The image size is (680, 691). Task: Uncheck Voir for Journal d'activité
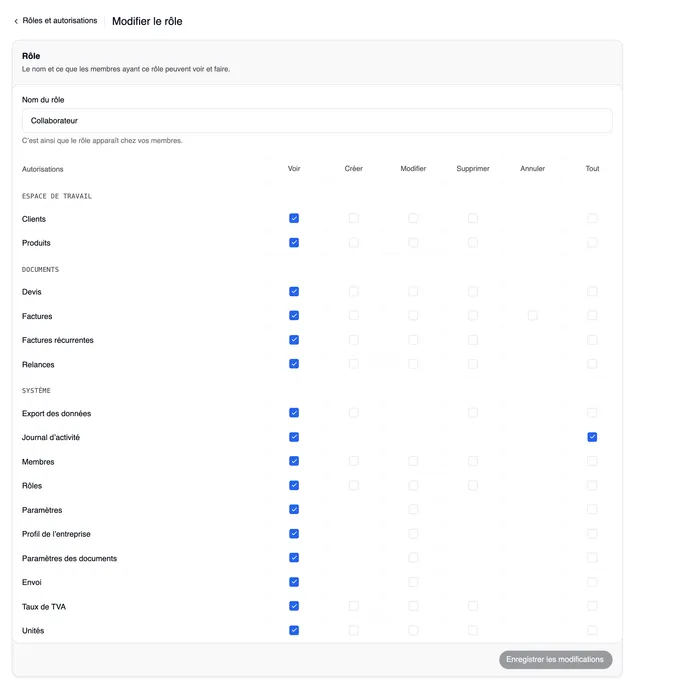[x=294, y=437]
